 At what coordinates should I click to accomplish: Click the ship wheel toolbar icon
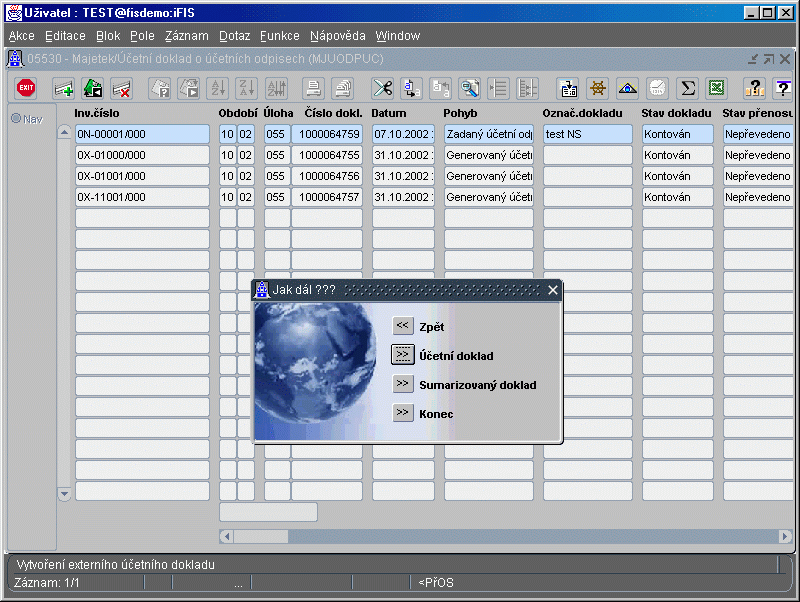(x=598, y=88)
